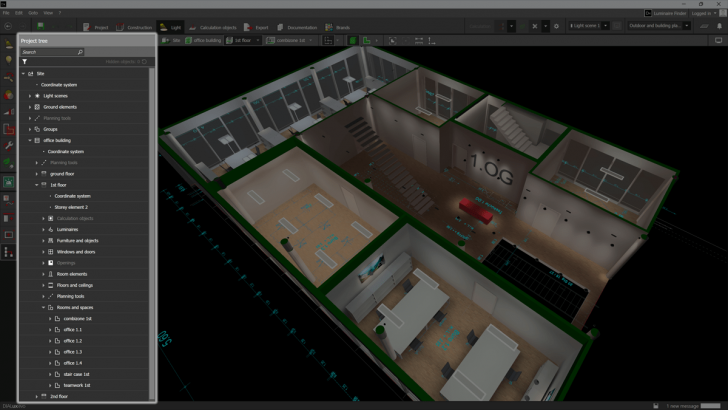
Task: Click the parallelogram surface icon near bell
Action: (x=704, y=26)
